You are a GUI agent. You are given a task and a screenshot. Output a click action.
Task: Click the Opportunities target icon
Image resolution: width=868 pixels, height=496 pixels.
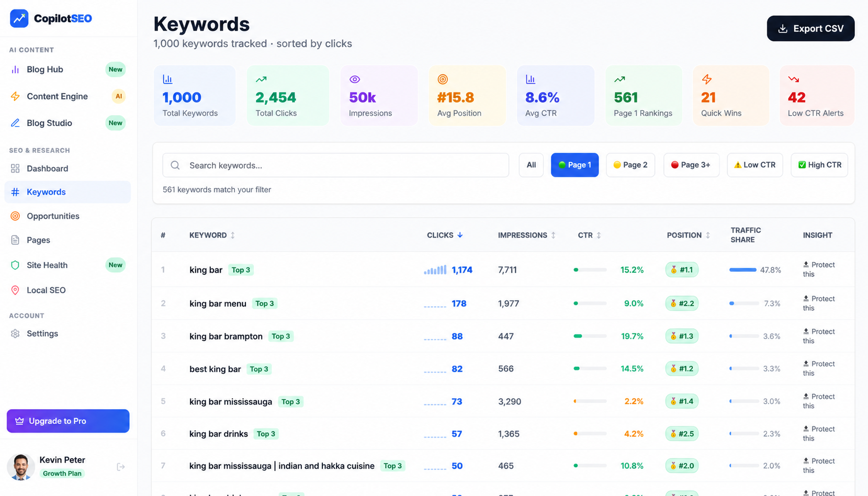(x=15, y=216)
